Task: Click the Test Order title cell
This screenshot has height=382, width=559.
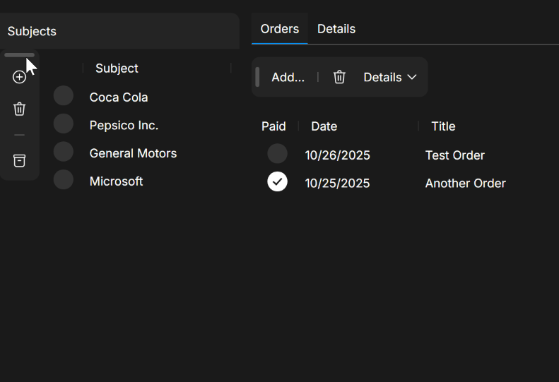Action: 455,155
